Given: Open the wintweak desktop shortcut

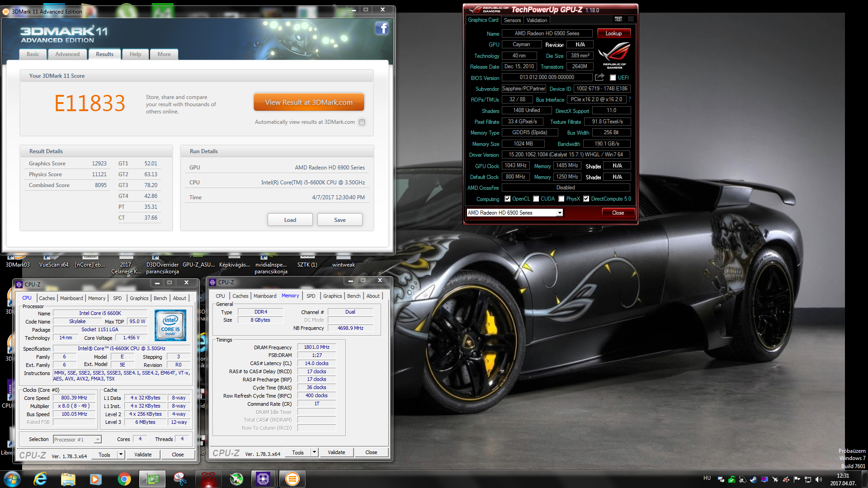Looking at the screenshot, I should tap(344, 261).
